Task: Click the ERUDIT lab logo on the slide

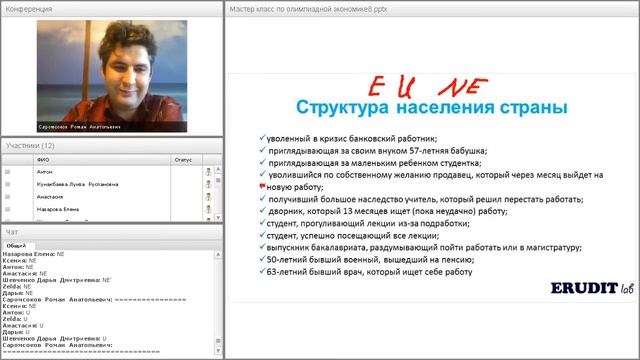Action: (x=592, y=288)
